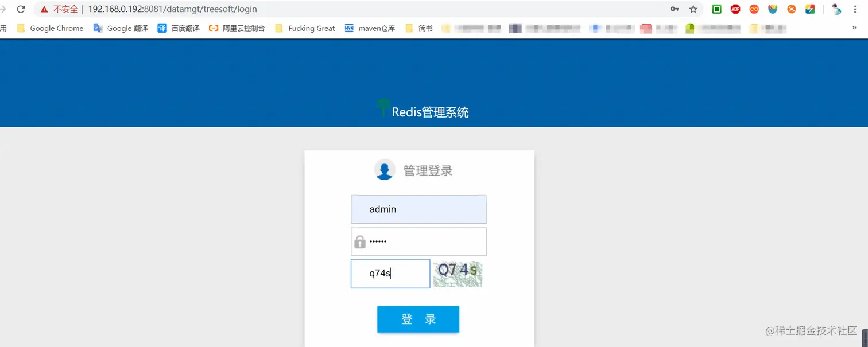Open the Chrome profile avatar
The width and height of the screenshot is (868, 347).
click(x=836, y=9)
